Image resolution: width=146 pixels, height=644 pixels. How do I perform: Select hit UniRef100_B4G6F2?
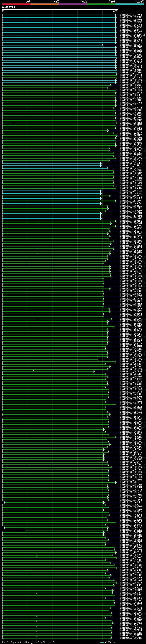131,163
